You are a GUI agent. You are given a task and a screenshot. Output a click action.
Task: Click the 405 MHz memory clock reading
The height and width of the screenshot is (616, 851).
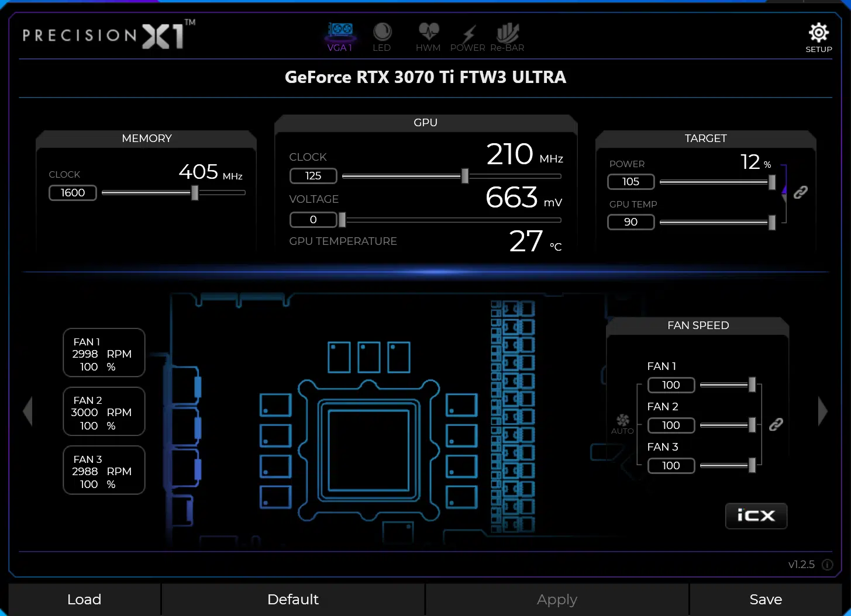point(211,172)
